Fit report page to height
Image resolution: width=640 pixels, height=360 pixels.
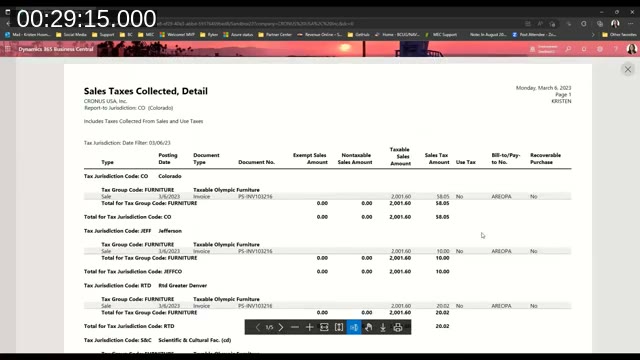339,327
